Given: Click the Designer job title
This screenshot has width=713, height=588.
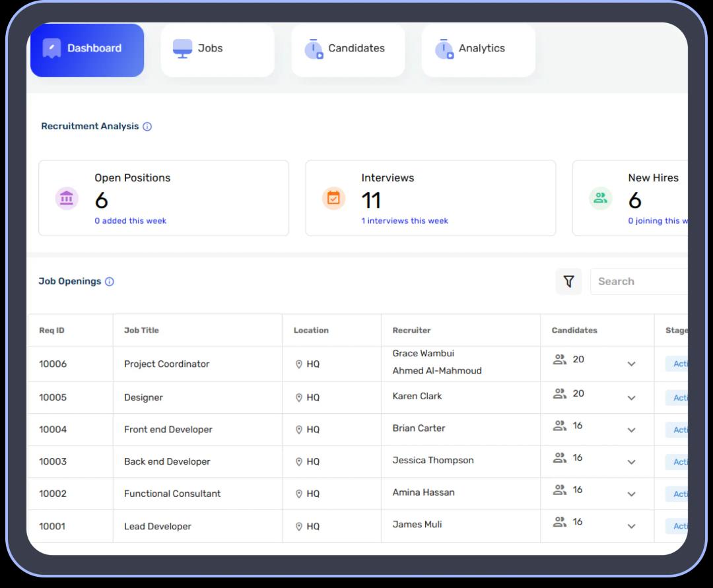Looking at the screenshot, I should [143, 397].
